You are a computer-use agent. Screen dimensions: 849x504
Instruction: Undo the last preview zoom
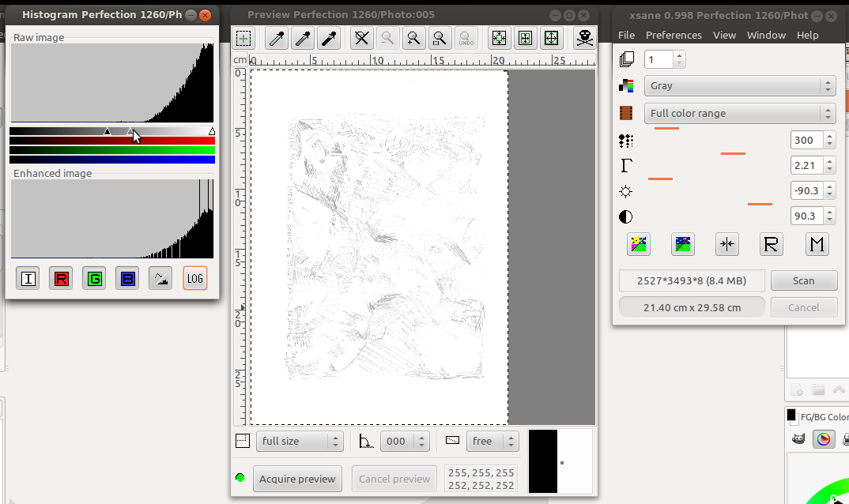point(466,38)
